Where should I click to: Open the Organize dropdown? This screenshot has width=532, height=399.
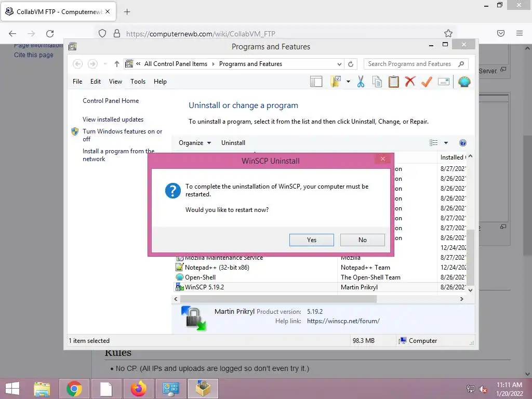click(x=195, y=143)
